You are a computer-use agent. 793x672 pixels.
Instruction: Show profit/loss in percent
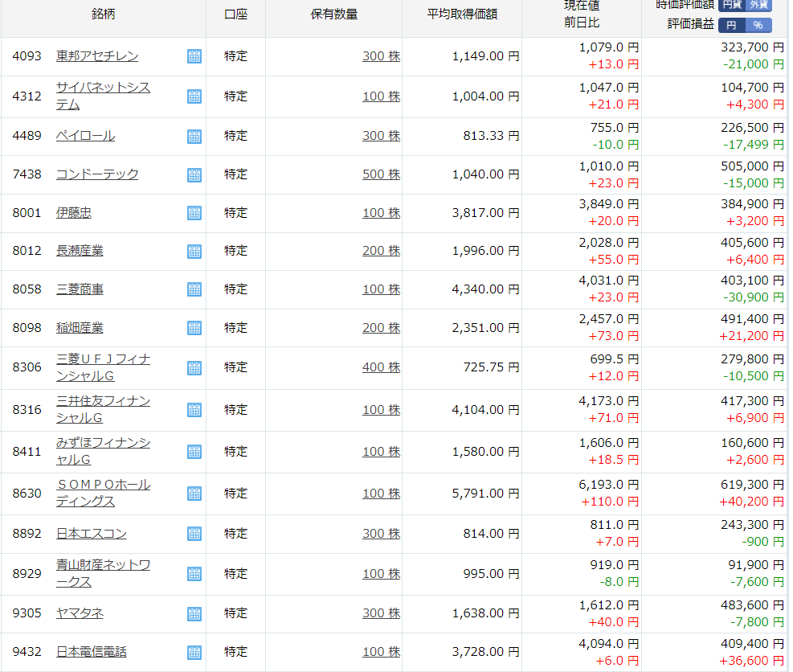[x=758, y=25]
